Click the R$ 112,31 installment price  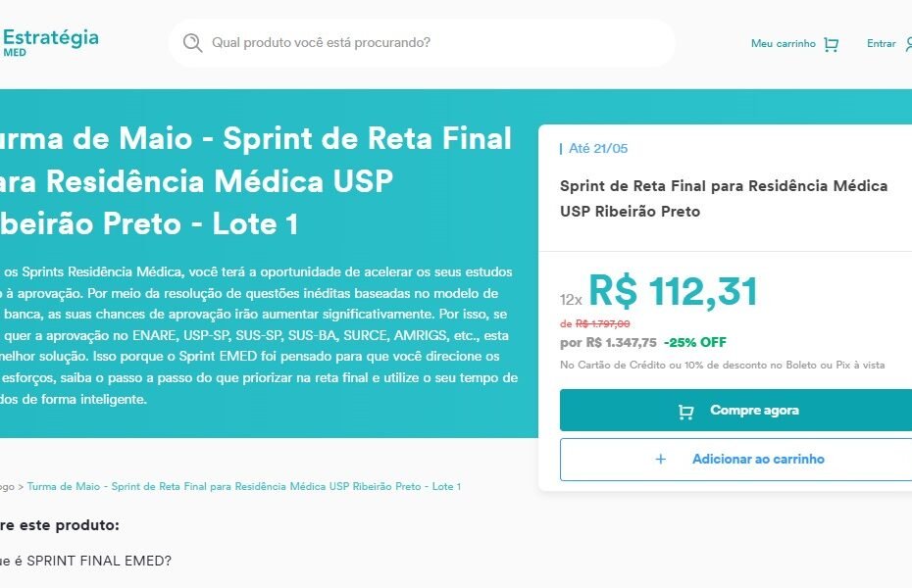[673, 291]
